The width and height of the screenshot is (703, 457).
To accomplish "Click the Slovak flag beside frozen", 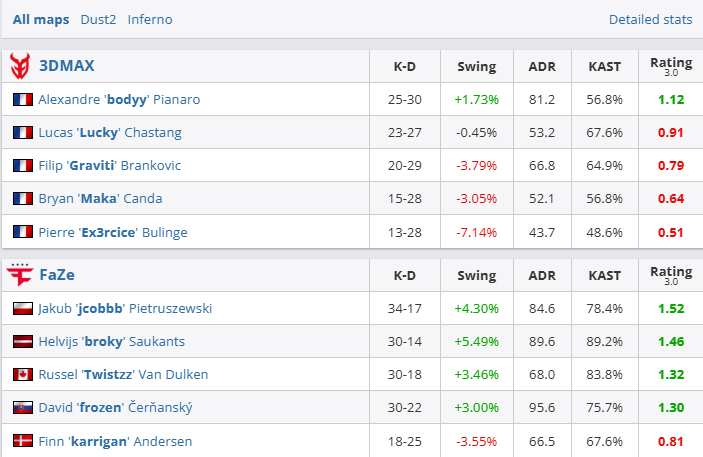I will point(23,408).
